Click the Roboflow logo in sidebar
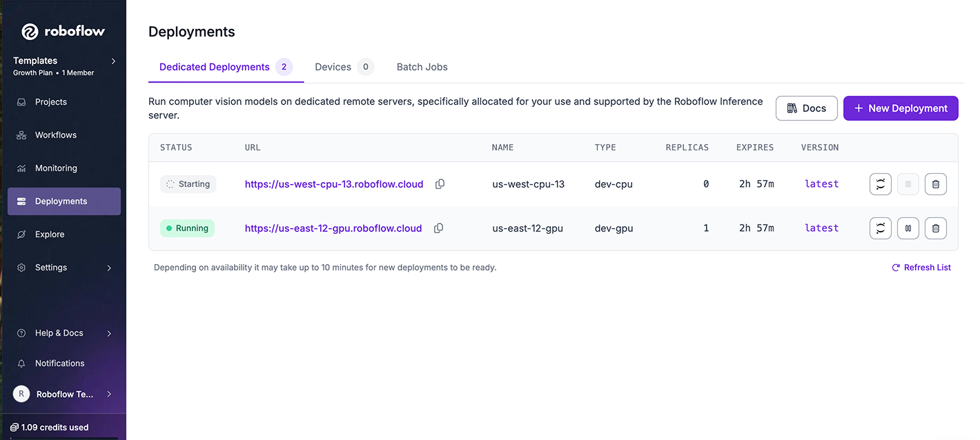Viewport: 980px width, 440px height. click(x=63, y=31)
